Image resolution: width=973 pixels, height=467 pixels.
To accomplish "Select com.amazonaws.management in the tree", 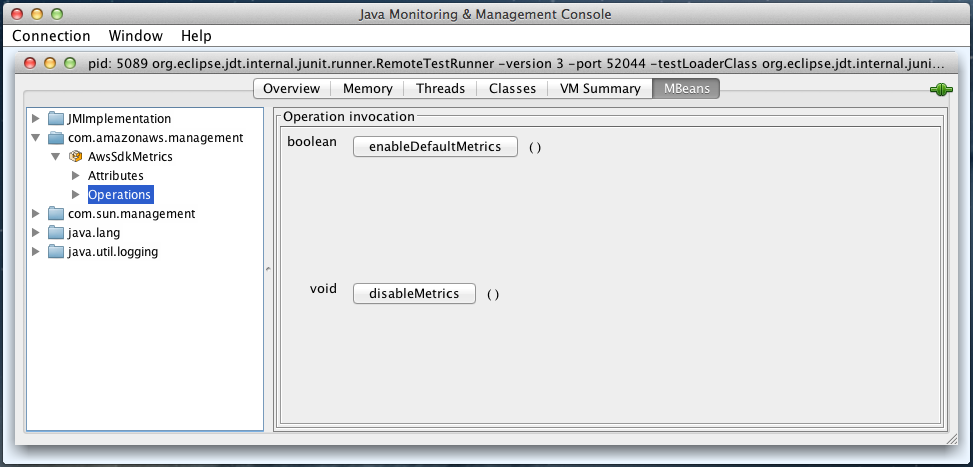I will tap(156, 138).
